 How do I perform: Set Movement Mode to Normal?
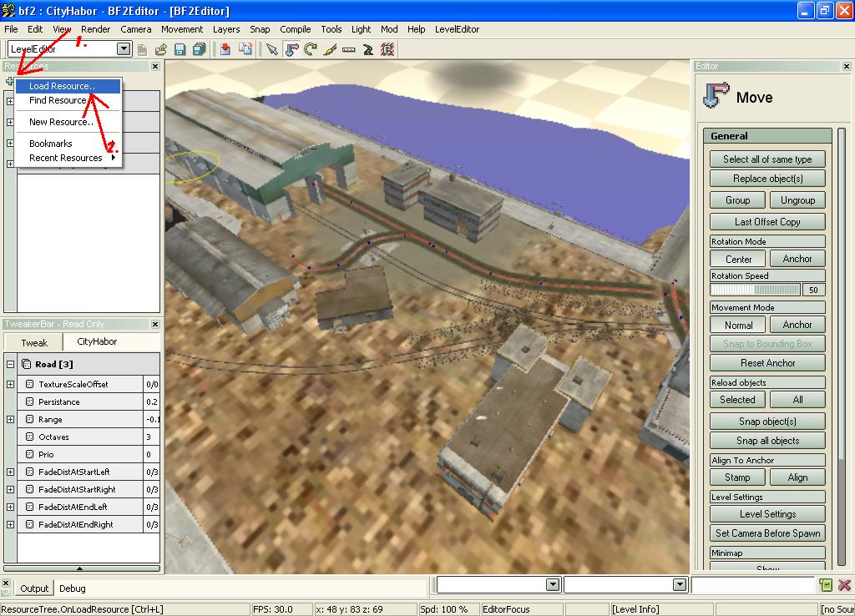(x=738, y=325)
